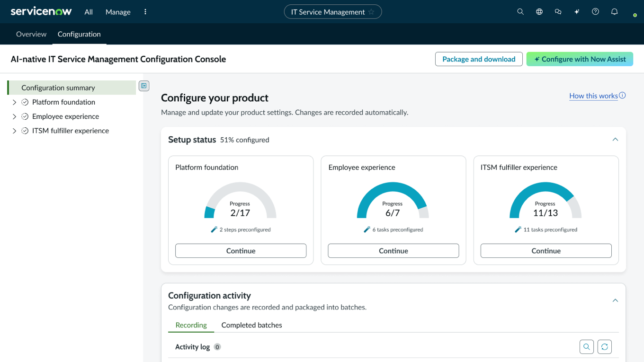
Task: Expand the Employee experience tree node
Action: click(14, 116)
